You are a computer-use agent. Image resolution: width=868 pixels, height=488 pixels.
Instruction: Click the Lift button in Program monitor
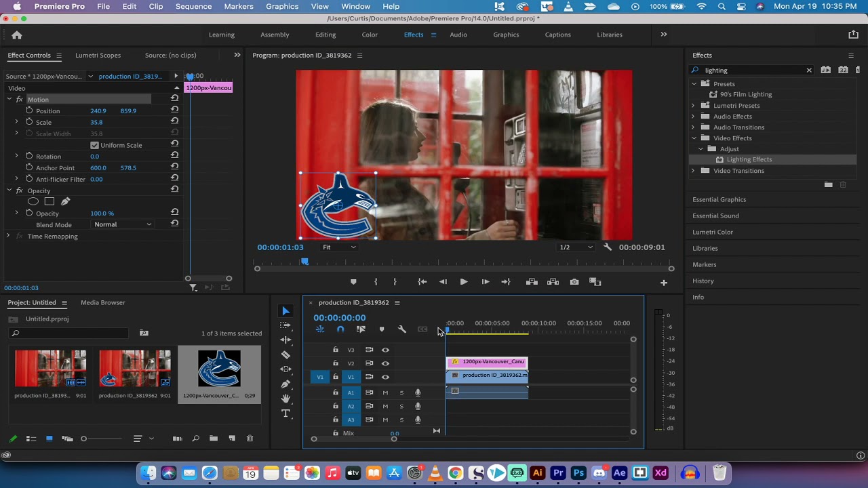pos(532,282)
